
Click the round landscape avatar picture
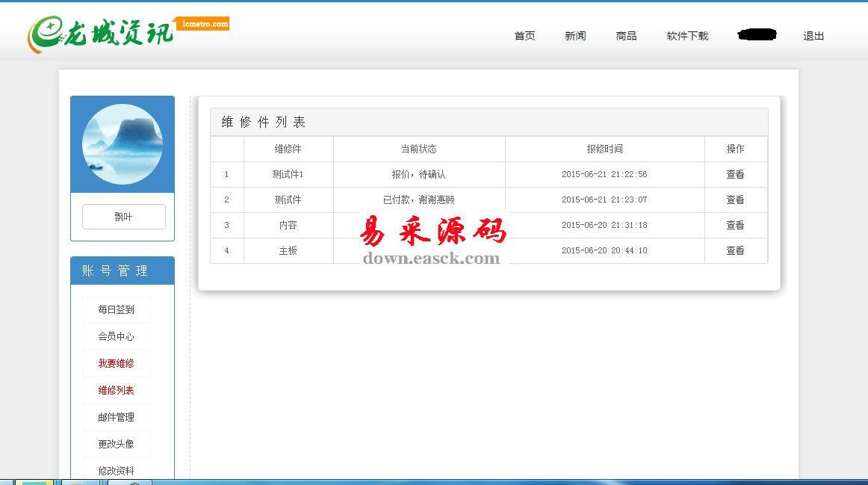[123, 144]
